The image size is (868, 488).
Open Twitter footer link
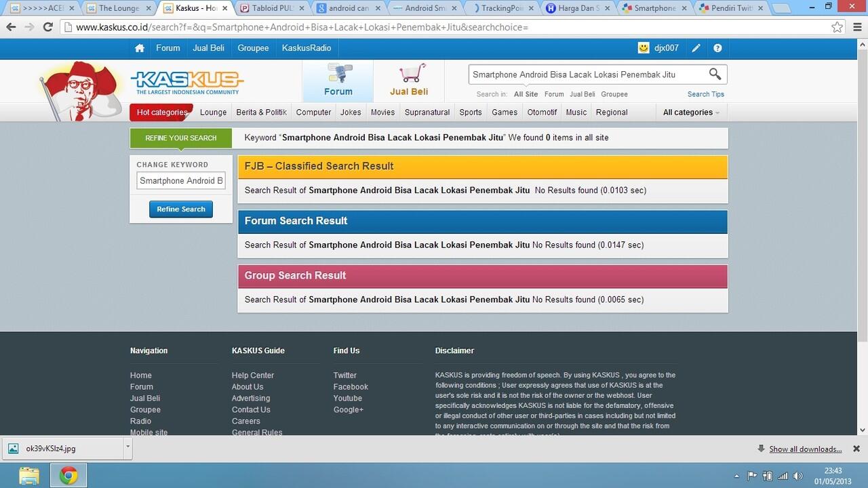tap(344, 375)
